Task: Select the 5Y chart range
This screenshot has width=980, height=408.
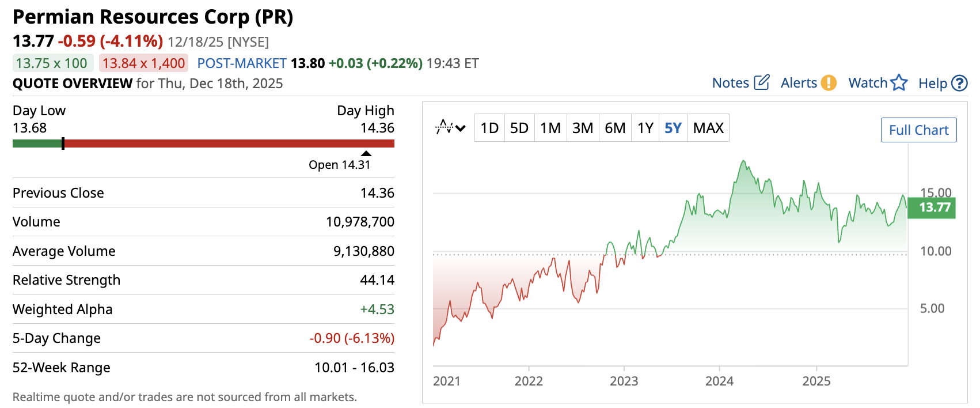Action: coord(673,128)
